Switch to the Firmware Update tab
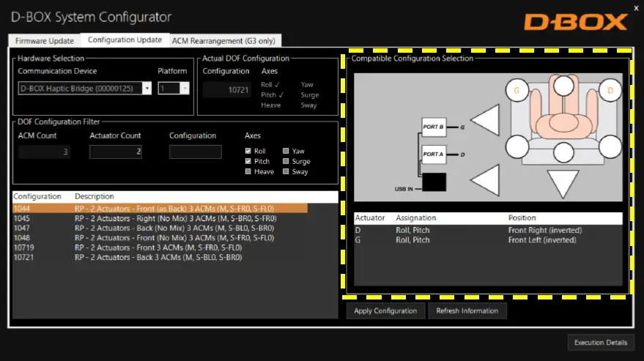Image resolution: width=644 pixels, height=361 pixels. click(45, 41)
